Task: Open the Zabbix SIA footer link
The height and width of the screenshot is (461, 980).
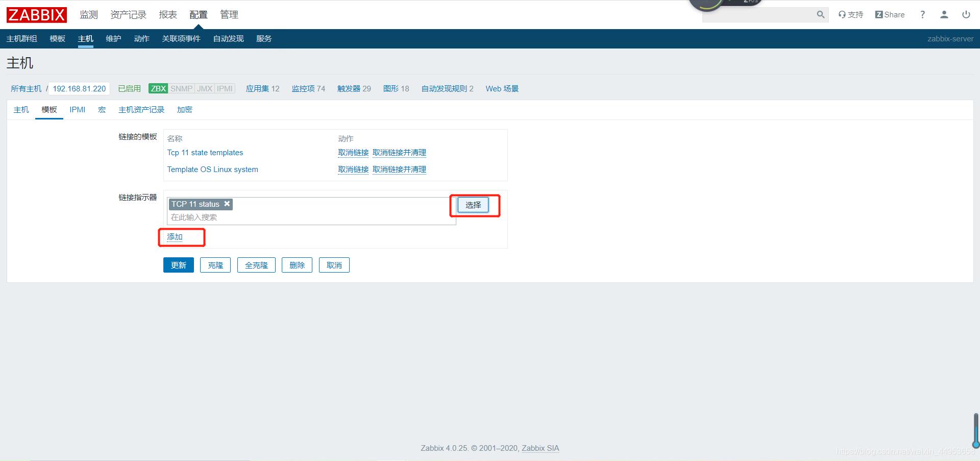Action: [x=540, y=448]
